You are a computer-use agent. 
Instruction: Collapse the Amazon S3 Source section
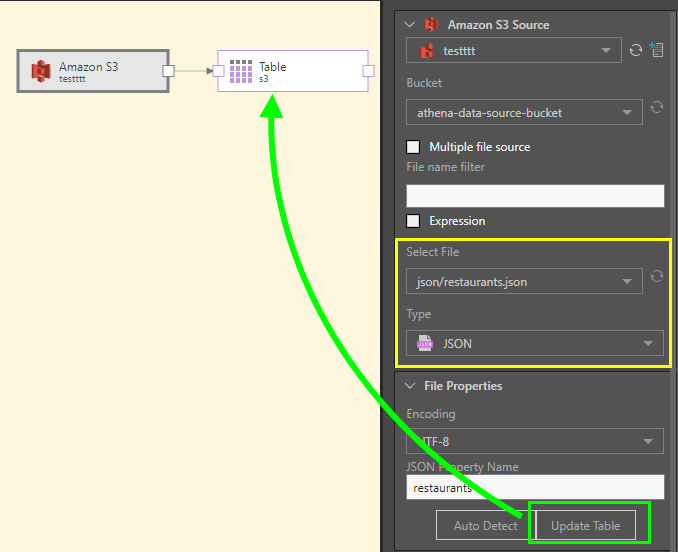click(408, 25)
